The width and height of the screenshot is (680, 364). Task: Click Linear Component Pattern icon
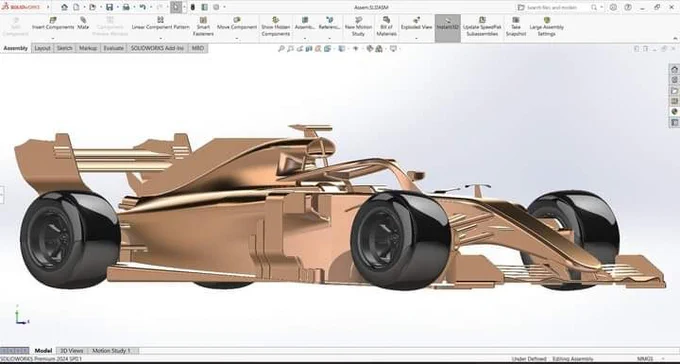pyautogui.click(x=160, y=20)
